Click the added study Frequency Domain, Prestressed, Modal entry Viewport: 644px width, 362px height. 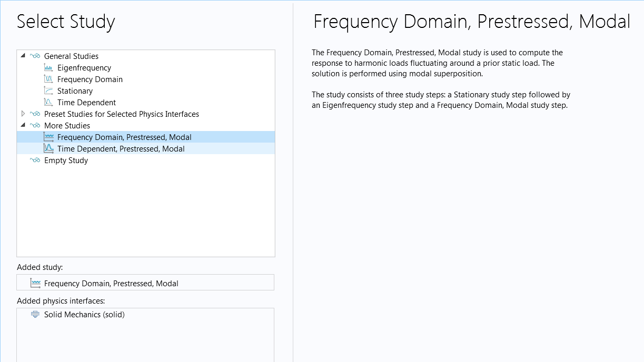click(111, 284)
